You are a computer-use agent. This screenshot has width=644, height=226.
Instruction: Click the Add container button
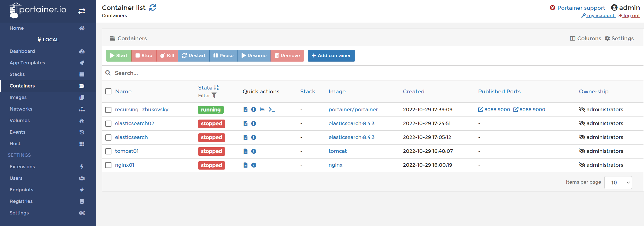pyautogui.click(x=331, y=56)
